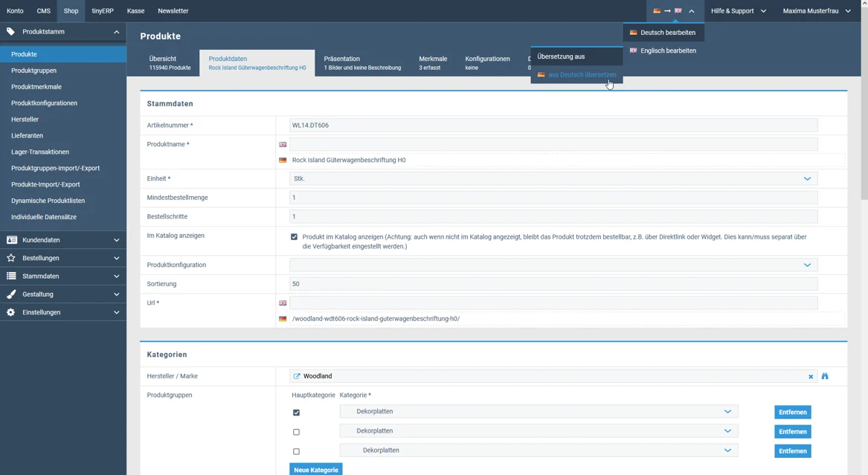
Task: Expand the Bestellungen sidebar section
Action: [116, 258]
